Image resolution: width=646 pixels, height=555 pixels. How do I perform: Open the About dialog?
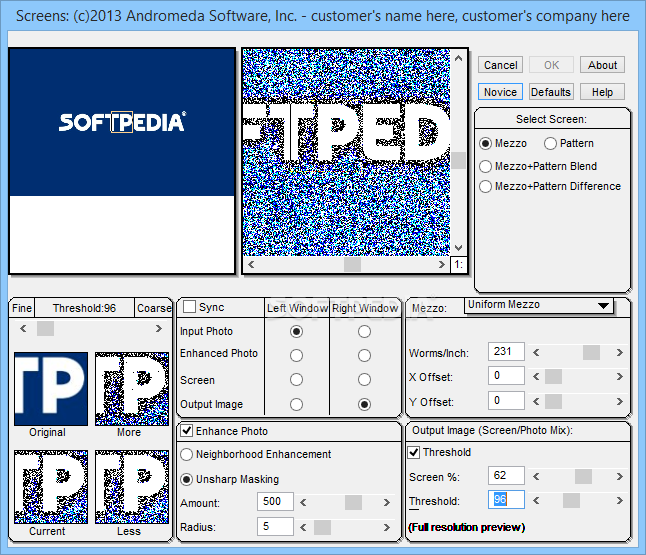tap(602, 65)
